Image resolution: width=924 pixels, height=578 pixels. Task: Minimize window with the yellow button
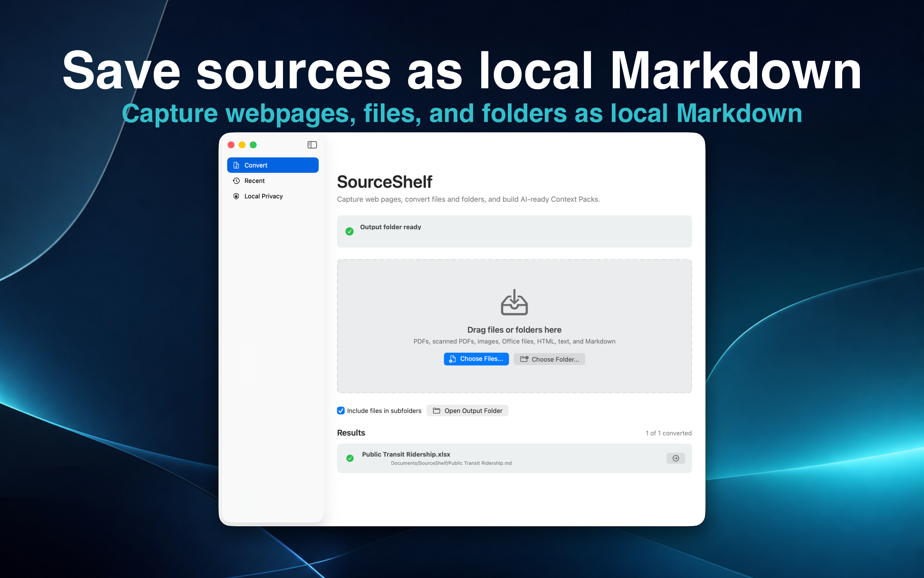242,145
